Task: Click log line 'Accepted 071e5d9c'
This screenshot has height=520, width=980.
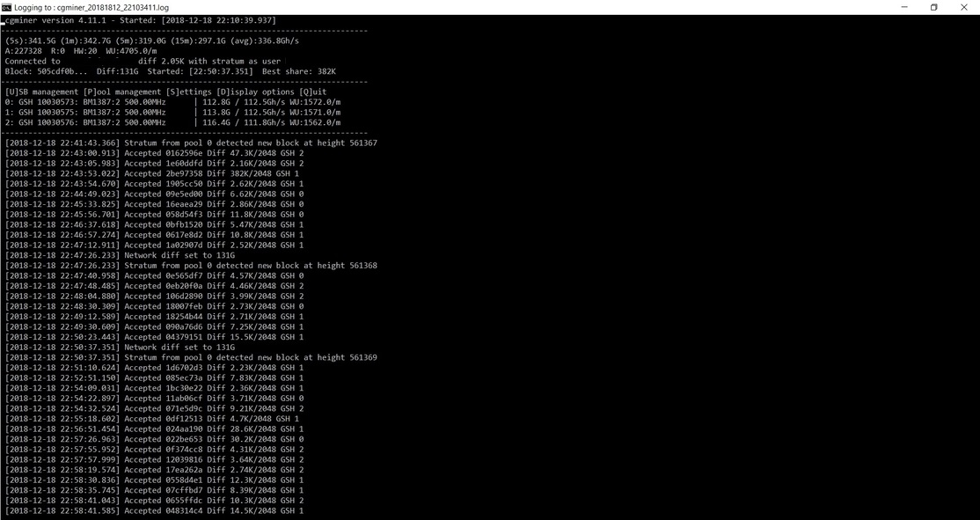Action: 154,408
